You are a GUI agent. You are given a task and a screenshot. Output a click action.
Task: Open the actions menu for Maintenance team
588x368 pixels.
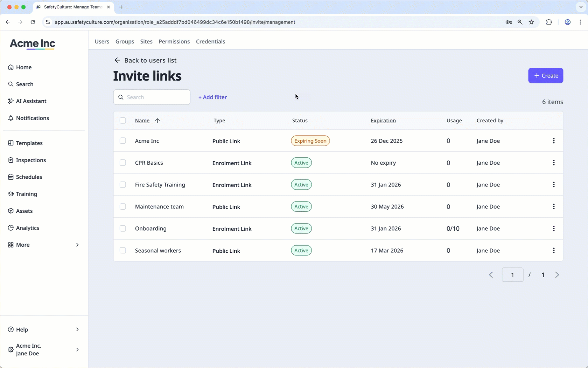tap(554, 206)
